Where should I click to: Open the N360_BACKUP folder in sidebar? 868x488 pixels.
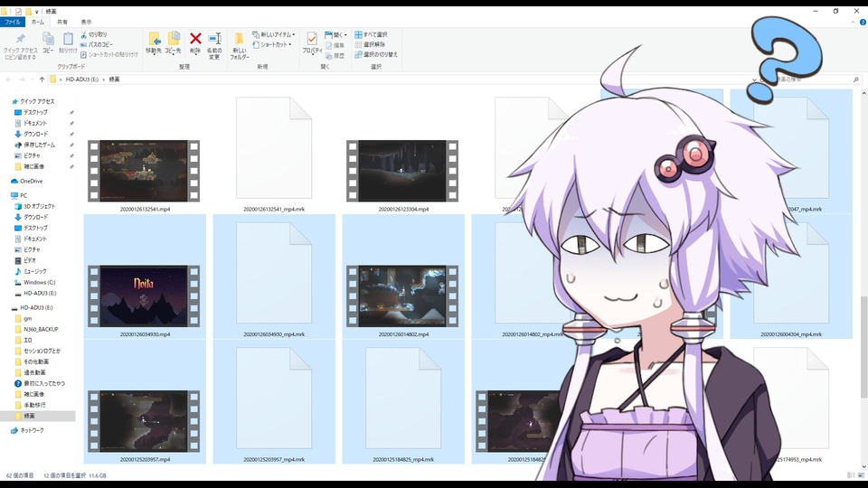38,329
